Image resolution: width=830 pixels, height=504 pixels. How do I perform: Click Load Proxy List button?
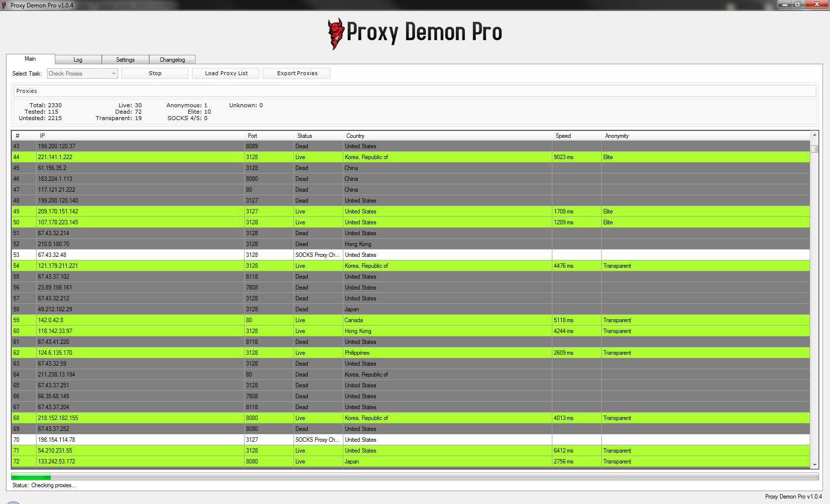(x=226, y=73)
